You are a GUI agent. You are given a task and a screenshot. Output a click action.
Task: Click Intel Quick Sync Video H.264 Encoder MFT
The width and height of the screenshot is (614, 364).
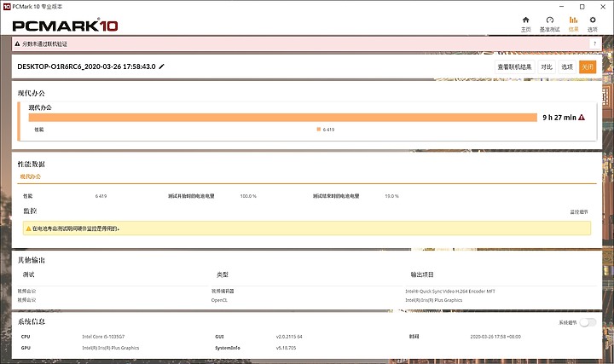click(450, 292)
